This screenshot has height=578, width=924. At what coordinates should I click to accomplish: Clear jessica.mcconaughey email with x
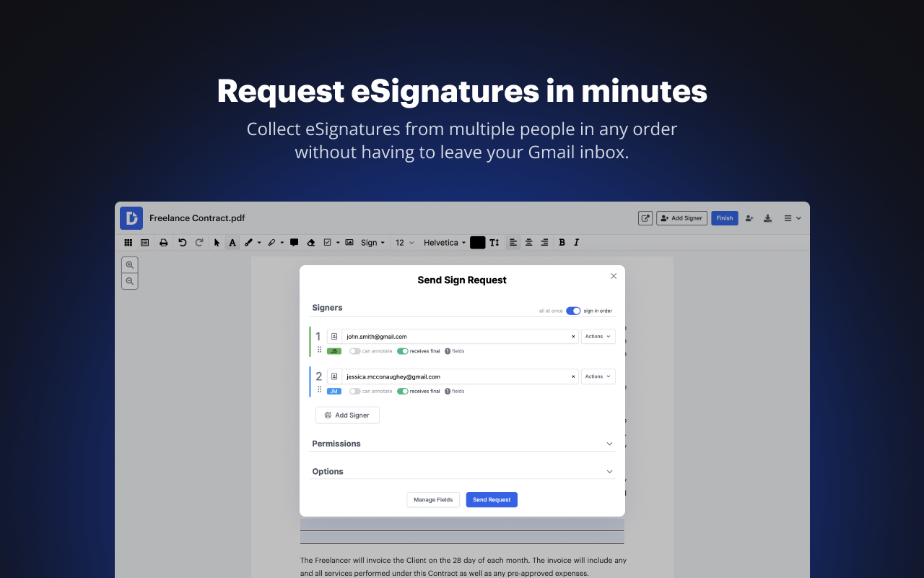pos(574,376)
